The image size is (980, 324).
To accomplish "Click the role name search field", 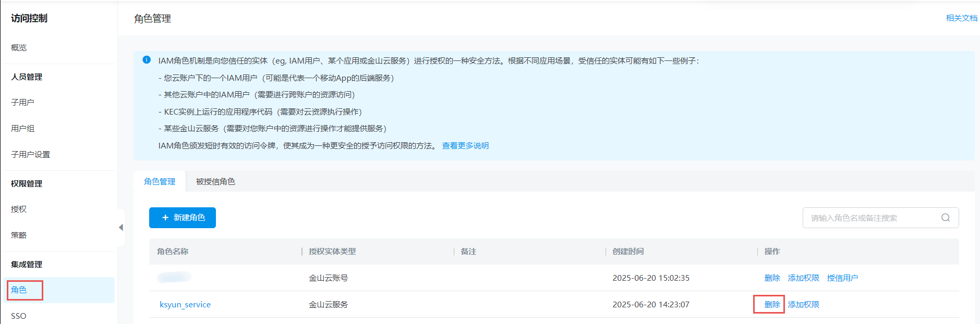I will click(871, 218).
